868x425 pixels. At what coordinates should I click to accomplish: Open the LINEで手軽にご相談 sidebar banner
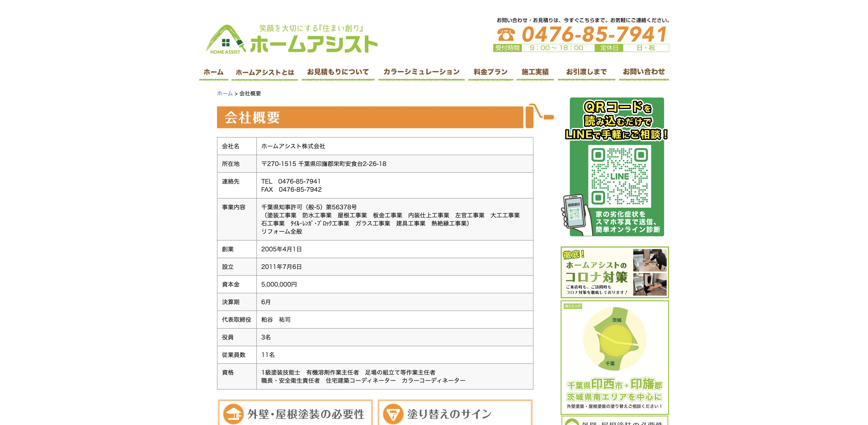coord(615,167)
